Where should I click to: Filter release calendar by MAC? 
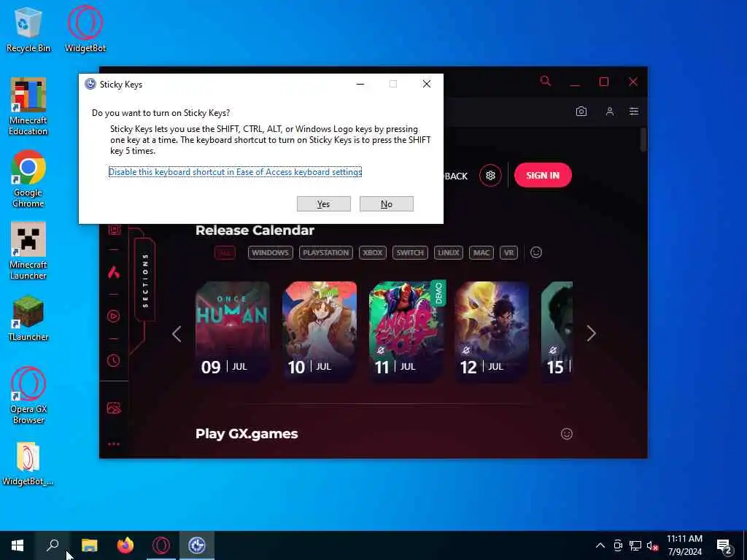click(x=481, y=253)
